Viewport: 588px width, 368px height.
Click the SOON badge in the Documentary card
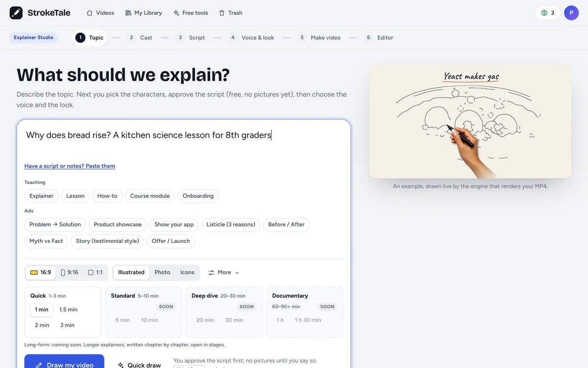coord(327,307)
